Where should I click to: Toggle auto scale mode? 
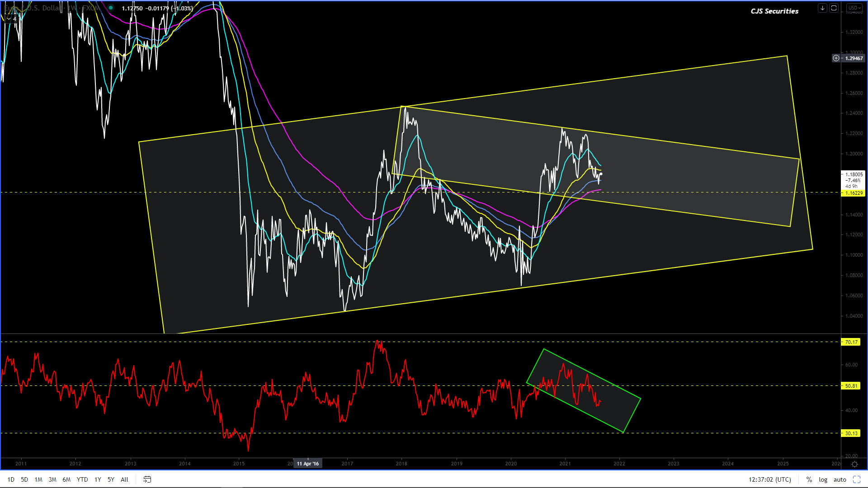click(x=840, y=479)
